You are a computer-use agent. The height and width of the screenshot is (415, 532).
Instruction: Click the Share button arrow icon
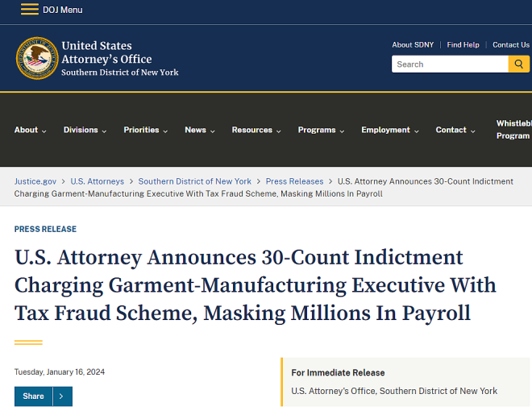point(63,396)
